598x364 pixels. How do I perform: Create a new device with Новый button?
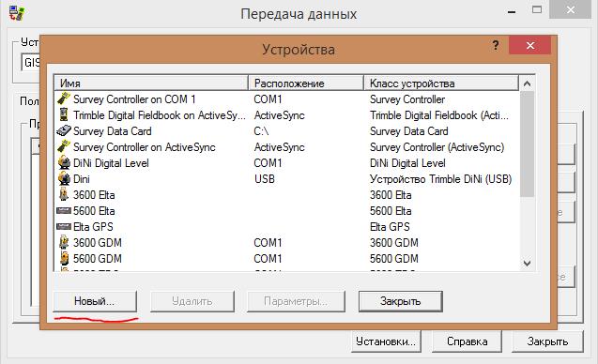click(x=95, y=301)
